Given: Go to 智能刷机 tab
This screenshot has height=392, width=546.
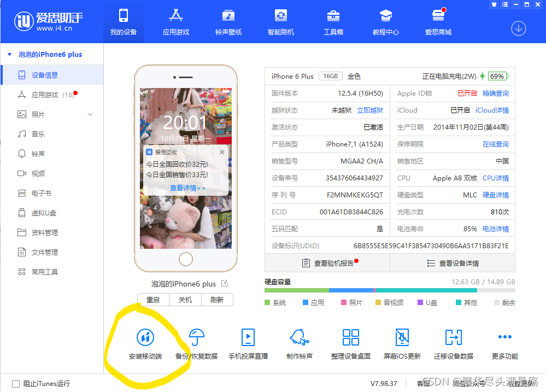Looking at the screenshot, I should coord(281,22).
